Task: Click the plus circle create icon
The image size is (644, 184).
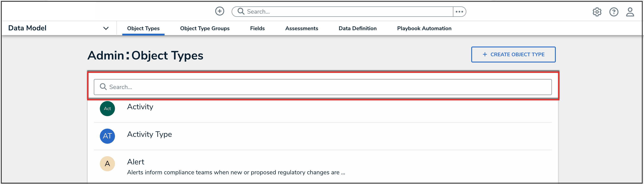Action: point(220,11)
